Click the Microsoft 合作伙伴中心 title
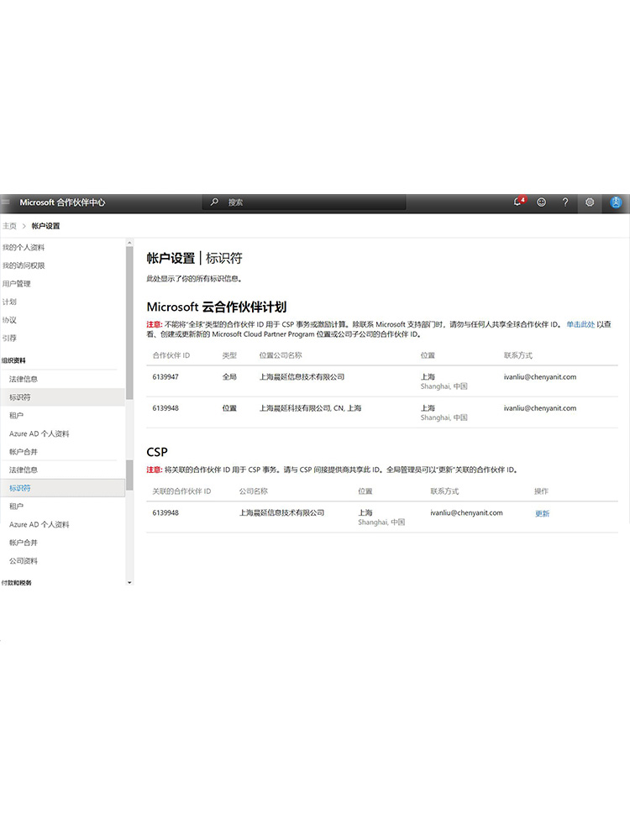The width and height of the screenshot is (630, 840). 62,202
